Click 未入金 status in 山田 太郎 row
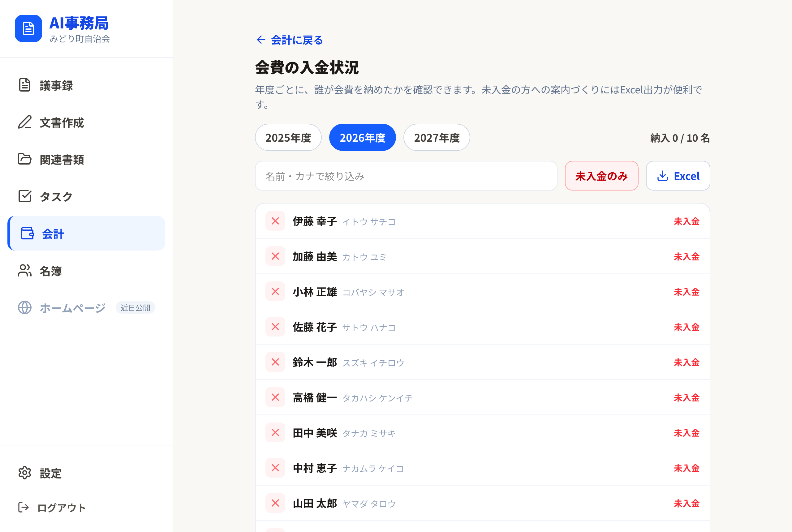 (687, 503)
